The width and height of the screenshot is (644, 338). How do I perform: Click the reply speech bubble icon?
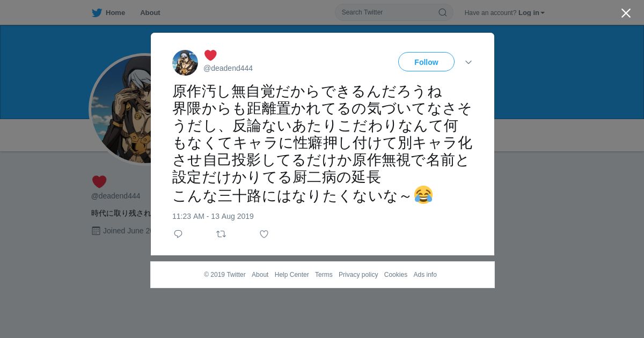(x=178, y=234)
